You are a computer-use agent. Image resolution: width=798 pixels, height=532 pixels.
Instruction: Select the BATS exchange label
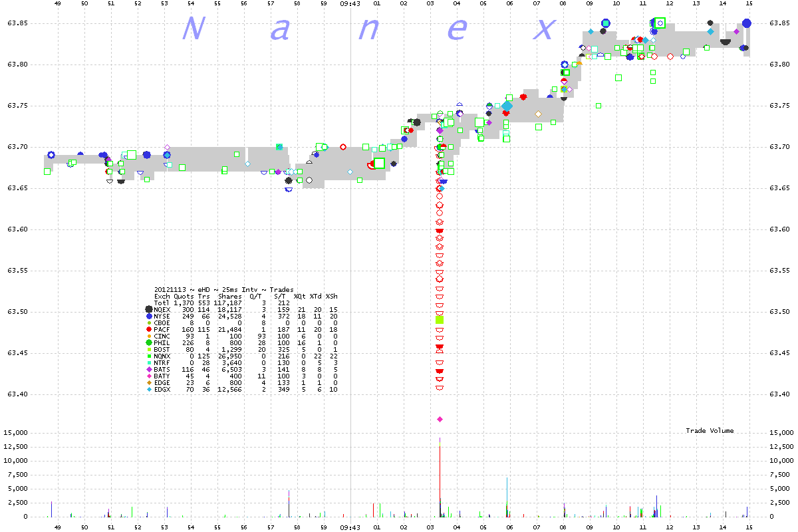click(162, 369)
